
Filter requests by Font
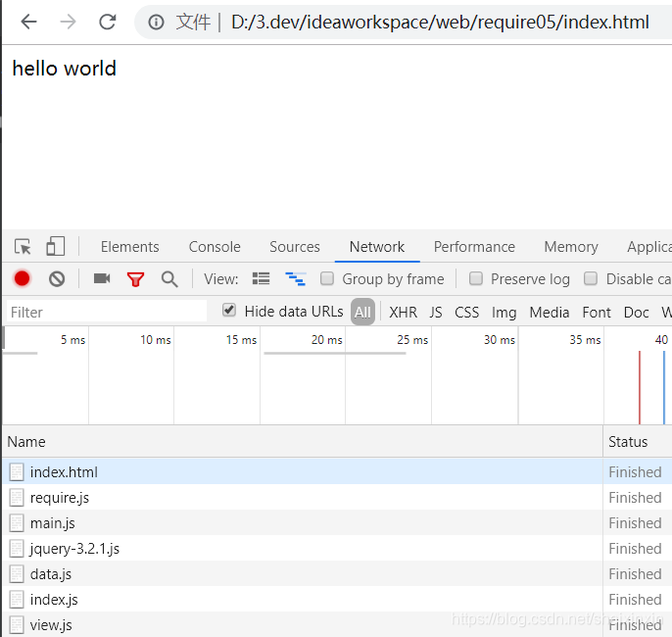point(597,312)
